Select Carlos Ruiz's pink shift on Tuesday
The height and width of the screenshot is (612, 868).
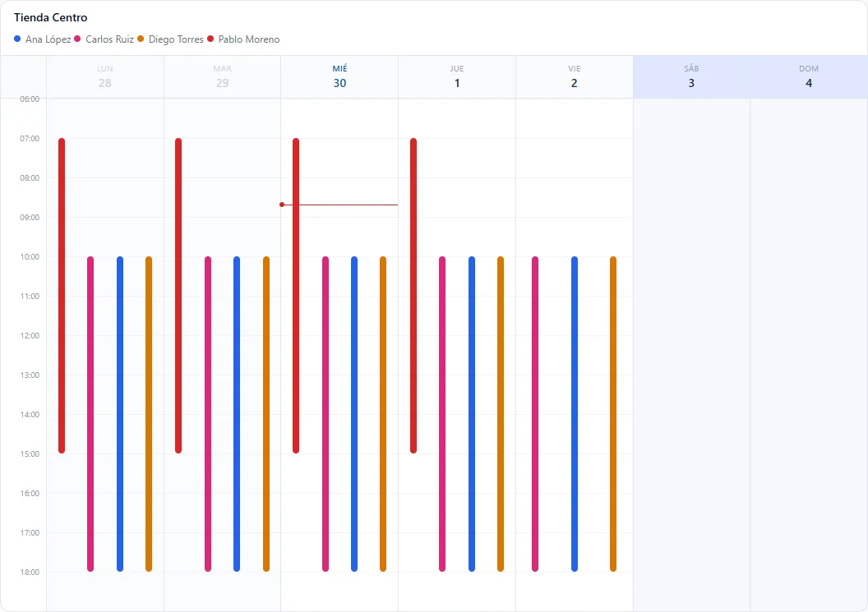208,414
